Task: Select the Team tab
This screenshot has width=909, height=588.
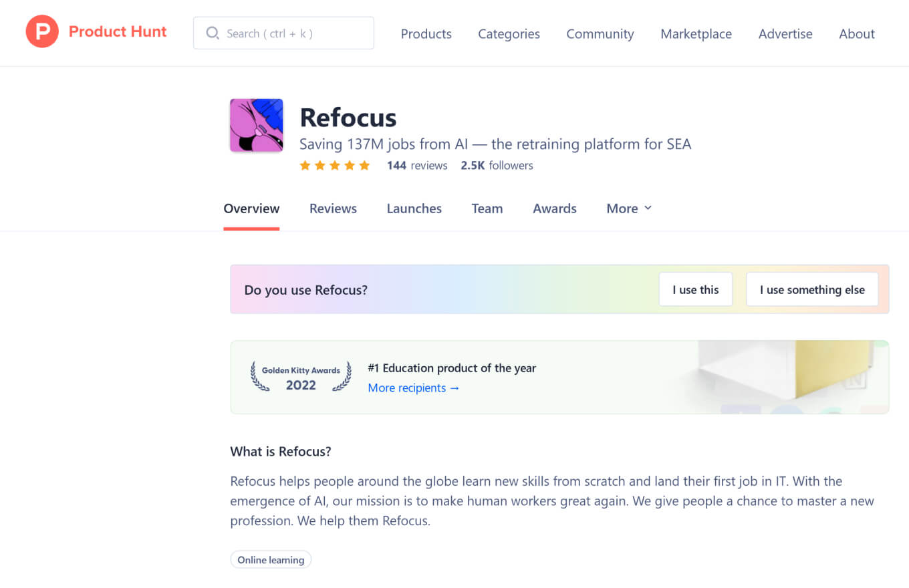Action: tap(487, 208)
